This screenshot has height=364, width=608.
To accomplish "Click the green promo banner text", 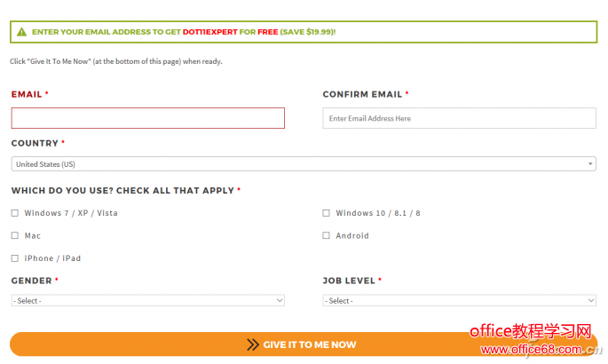I will point(183,32).
